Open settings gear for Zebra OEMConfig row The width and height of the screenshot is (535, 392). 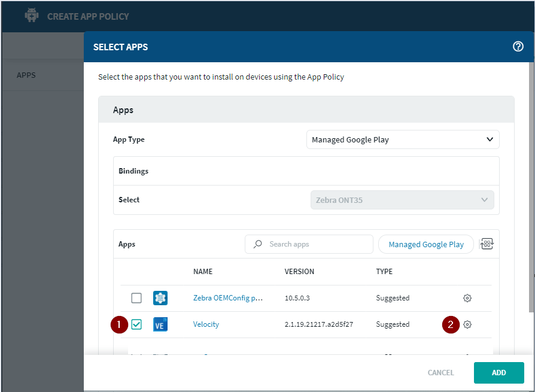(x=467, y=297)
